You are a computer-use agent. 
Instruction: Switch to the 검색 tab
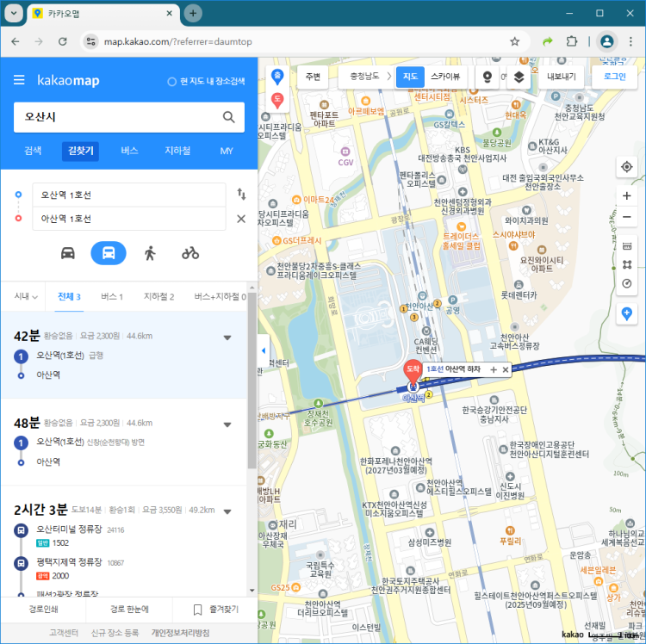(33, 151)
